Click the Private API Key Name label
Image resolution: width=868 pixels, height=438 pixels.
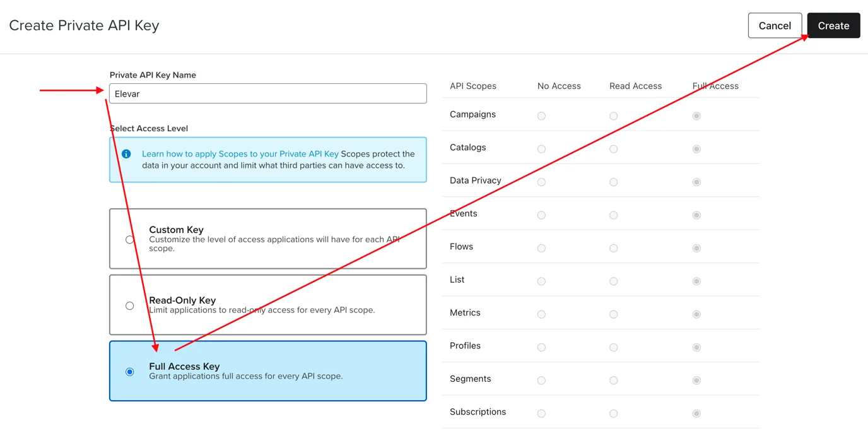tap(153, 75)
